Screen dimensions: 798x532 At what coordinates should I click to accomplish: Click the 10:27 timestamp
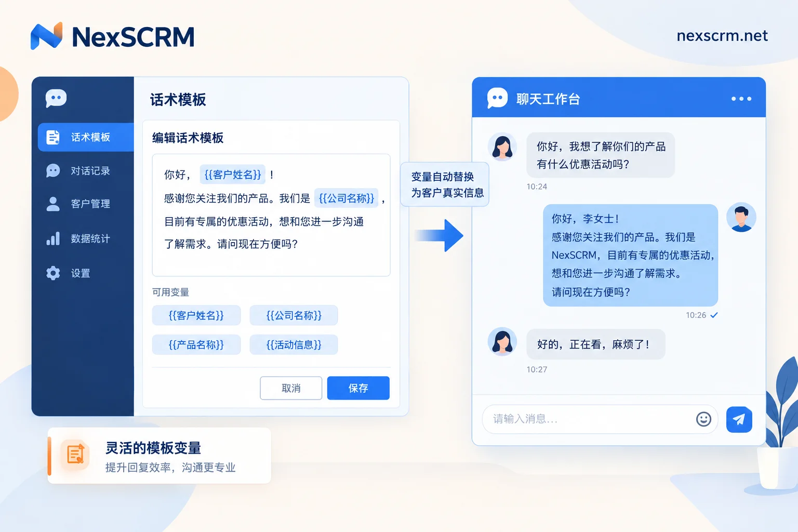point(537,369)
